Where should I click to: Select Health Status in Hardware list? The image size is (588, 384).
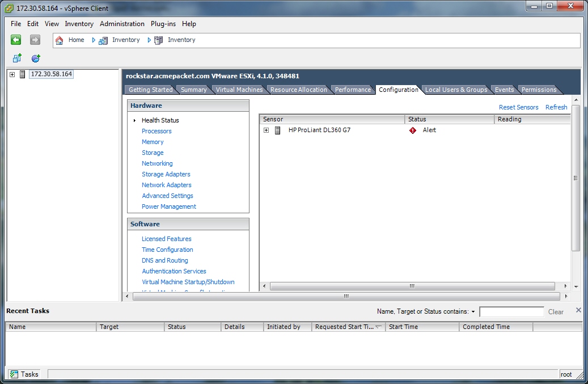[x=160, y=120]
